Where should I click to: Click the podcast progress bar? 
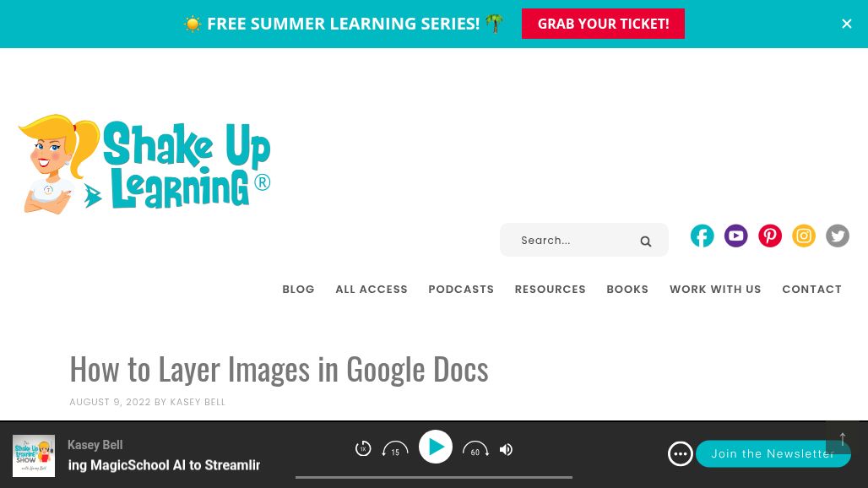(x=434, y=477)
